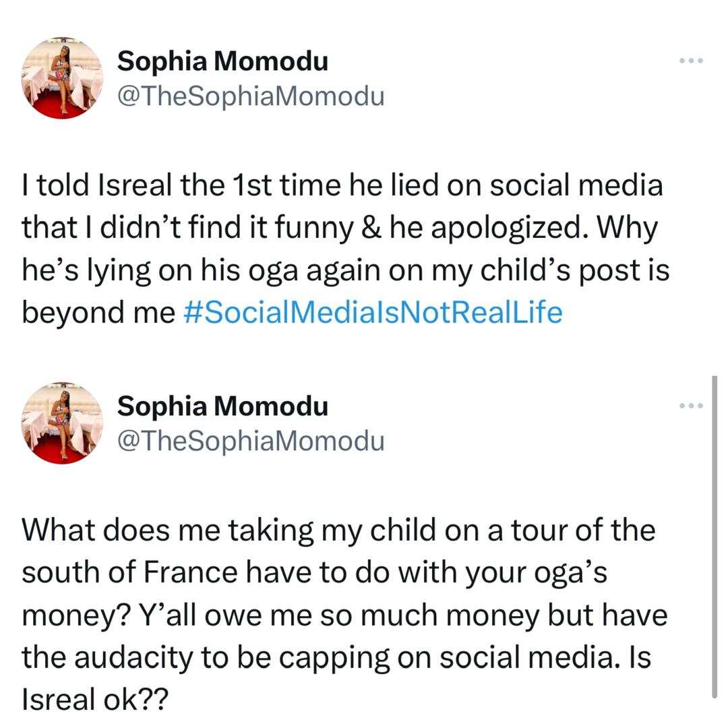The image size is (728, 728).
Task: Click Sophia Momodu's avatar on the second tweet
Action: 62,423
